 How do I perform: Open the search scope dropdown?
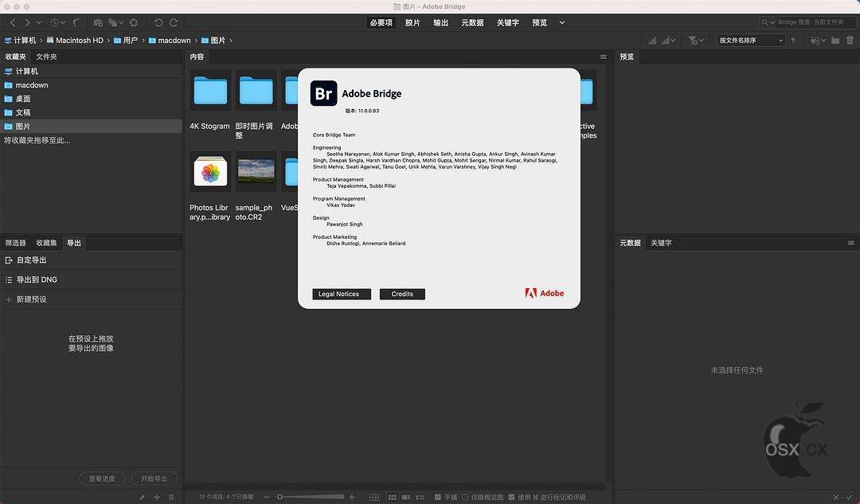click(x=768, y=22)
